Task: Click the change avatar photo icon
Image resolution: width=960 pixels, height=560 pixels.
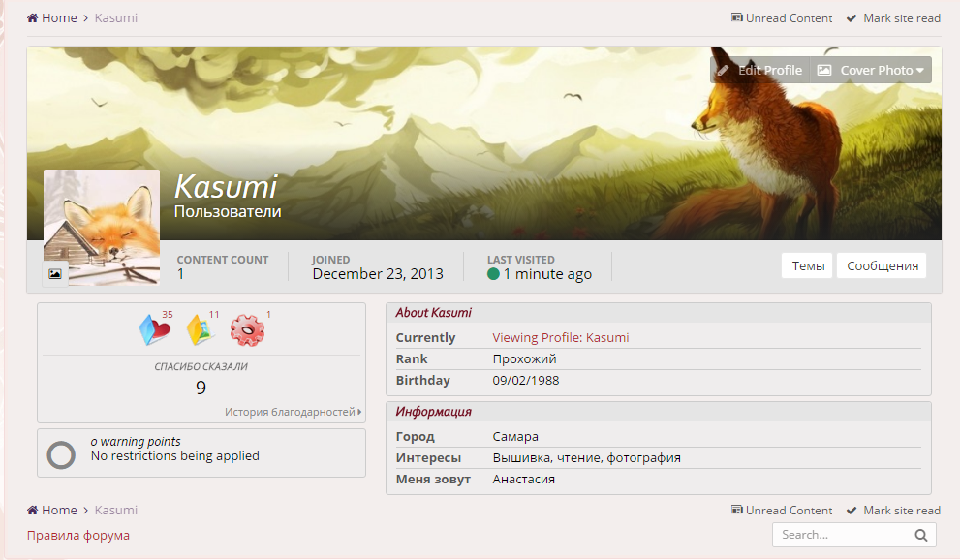Action: point(55,274)
